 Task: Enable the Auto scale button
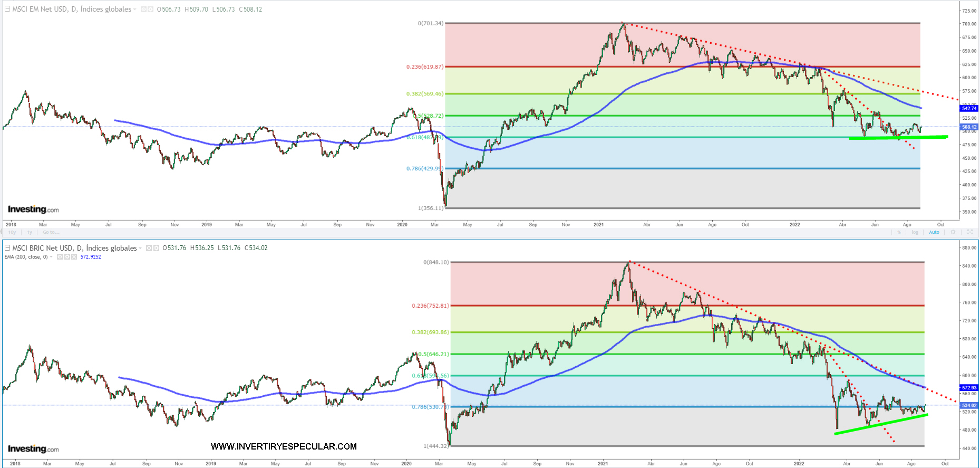(x=934, y=232)
